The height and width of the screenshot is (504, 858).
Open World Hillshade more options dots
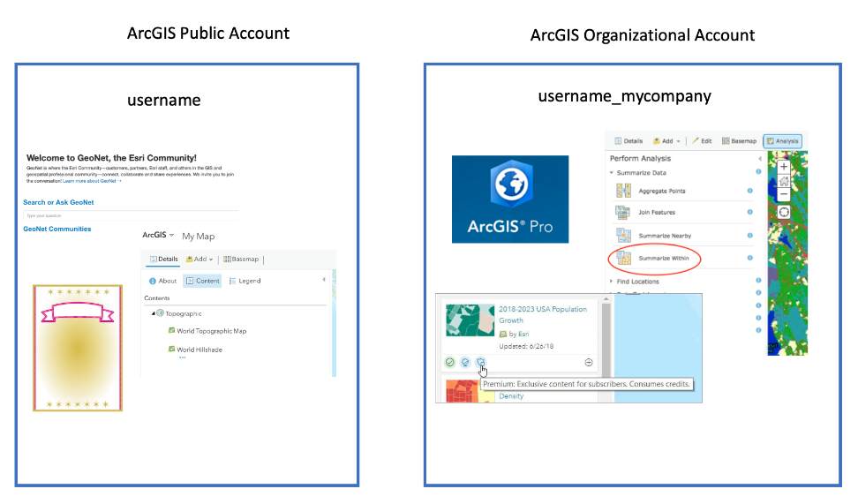pos(182,357)
